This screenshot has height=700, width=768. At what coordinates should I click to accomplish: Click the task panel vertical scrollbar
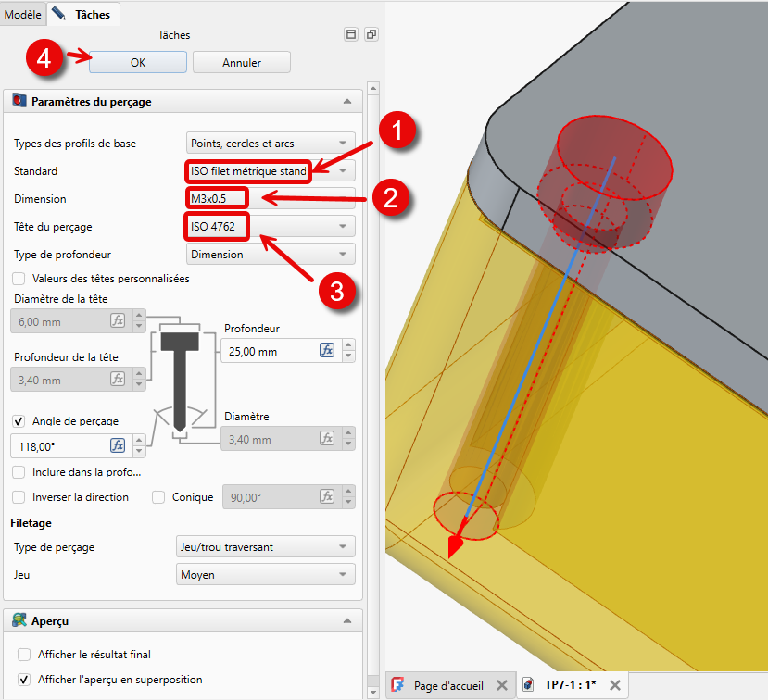tap(373, 370)
